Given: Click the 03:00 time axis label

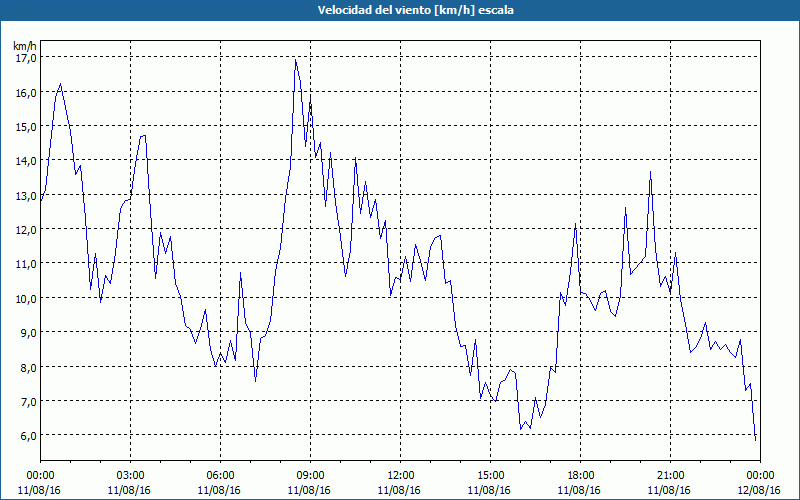Looking at the screenshot, I should pyautogui.click(x=131, y=476).
